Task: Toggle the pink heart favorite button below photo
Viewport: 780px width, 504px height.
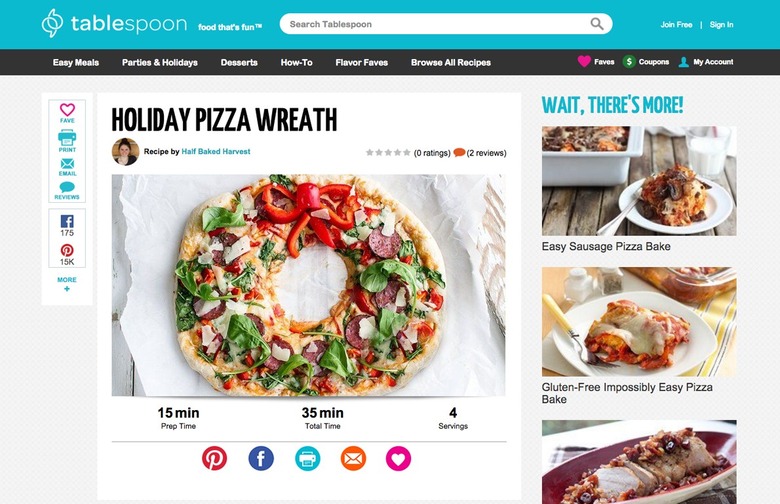Action: point(398,458)
